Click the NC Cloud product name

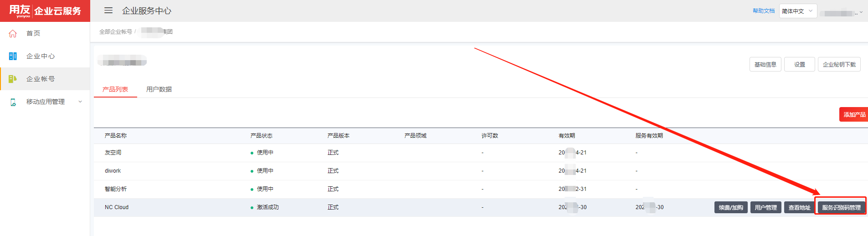coord(117,207)
